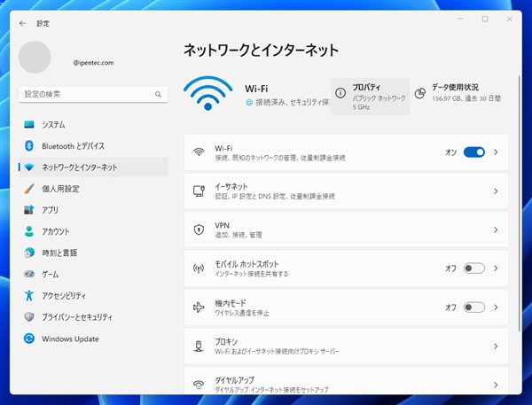Turn off the Wi-Fi toggle switch
This screenshot has height=405, width=532.
(x=474, y=152)
